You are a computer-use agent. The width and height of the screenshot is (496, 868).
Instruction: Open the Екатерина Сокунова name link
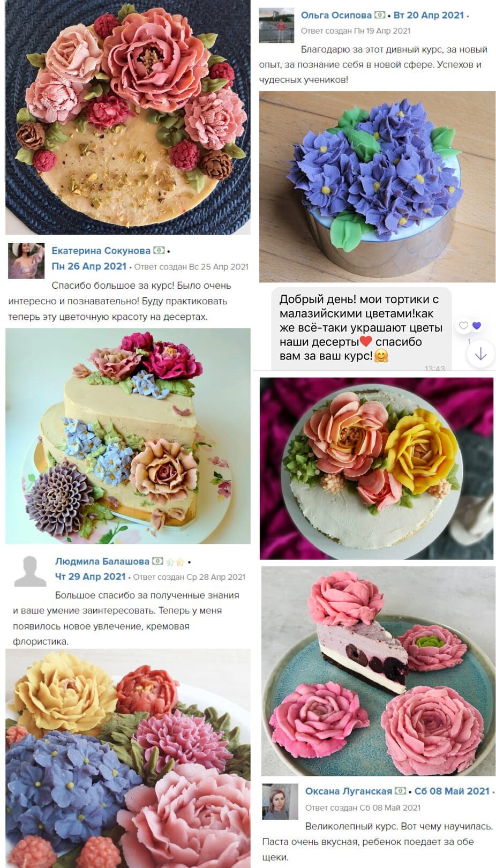101,250
